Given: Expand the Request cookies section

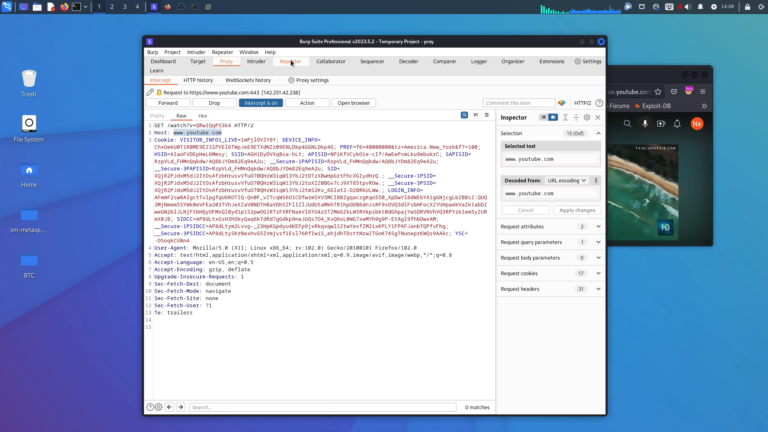Looking at the screenshot, I should tap(599, 274).
